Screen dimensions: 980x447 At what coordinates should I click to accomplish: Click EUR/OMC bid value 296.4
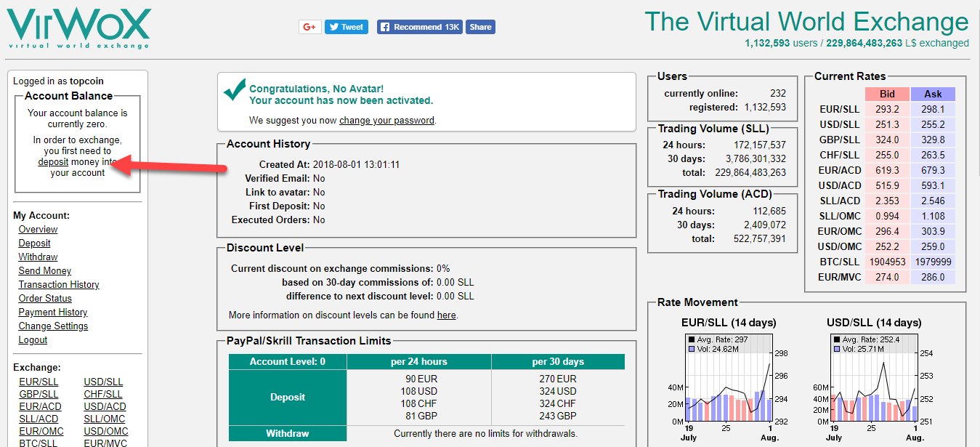(x=887, y=231)
